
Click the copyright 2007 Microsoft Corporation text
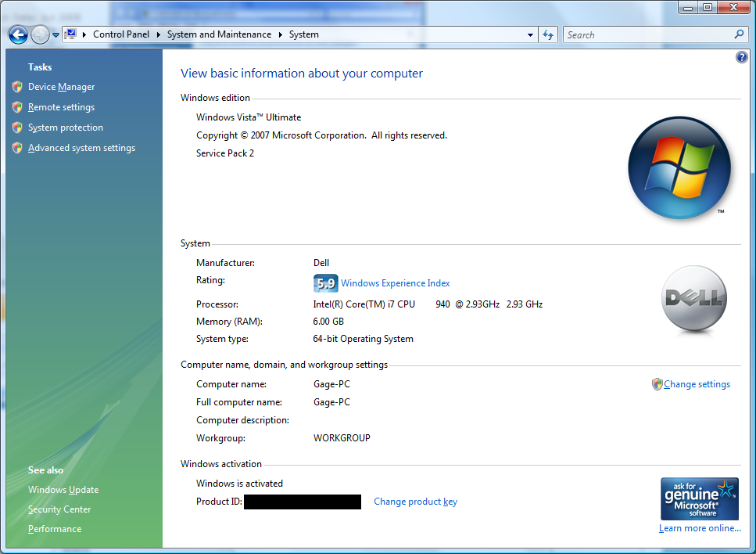(x=321, y=135)
